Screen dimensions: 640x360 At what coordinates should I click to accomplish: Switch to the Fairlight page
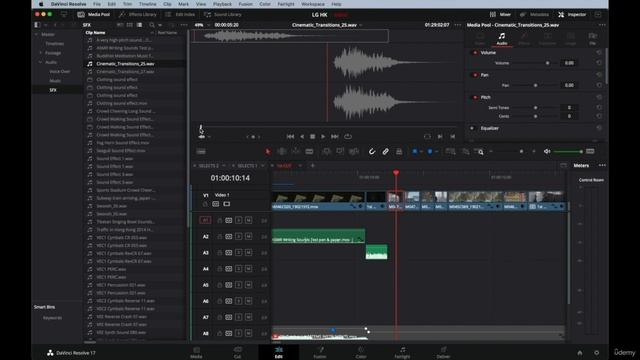coord(402,352)
